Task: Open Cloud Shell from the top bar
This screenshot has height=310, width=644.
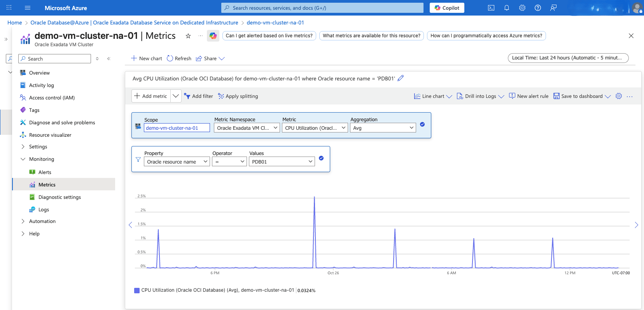Action: point(491,8)
